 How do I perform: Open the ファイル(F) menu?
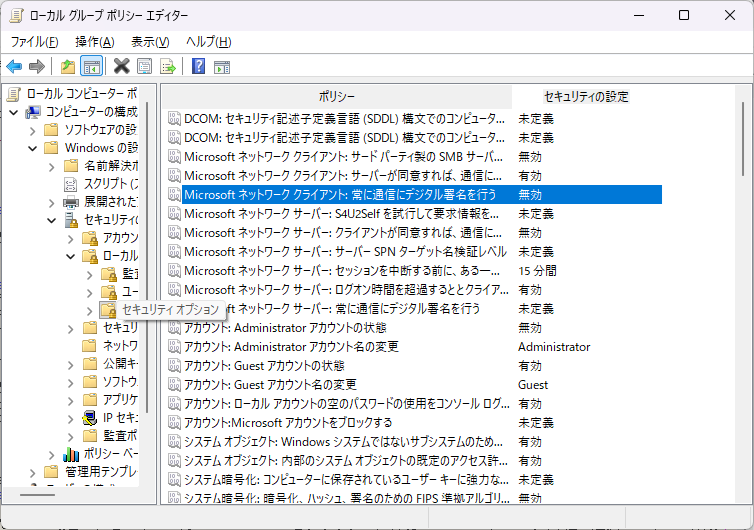click(34, 41)
